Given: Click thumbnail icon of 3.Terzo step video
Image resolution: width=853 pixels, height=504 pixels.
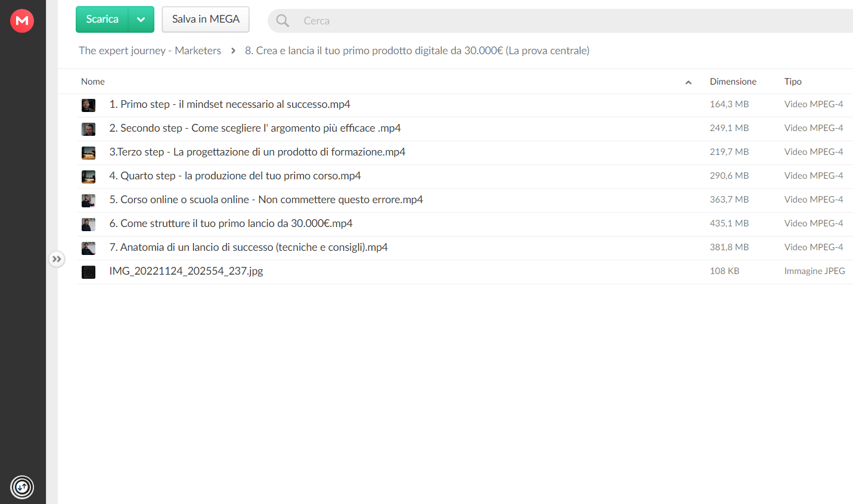Looking at the screenshot, I should point(88,153).
